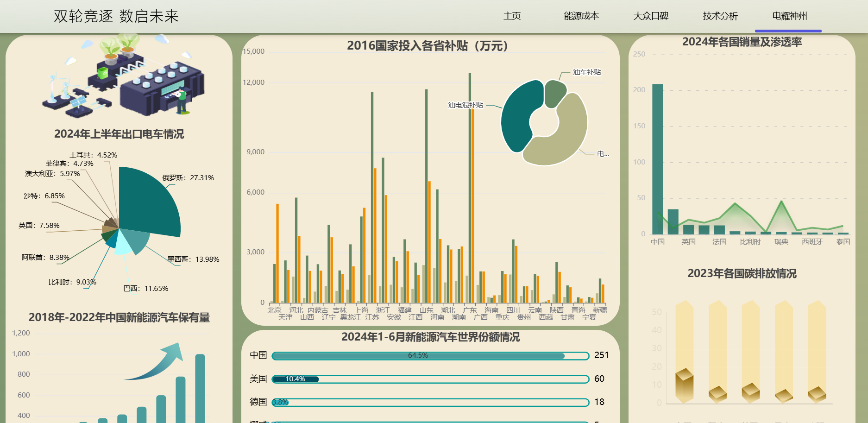Click the 英国: 7.58% label
The height and width of the screenshot is (423, 868).
click(x=39, y=226)
